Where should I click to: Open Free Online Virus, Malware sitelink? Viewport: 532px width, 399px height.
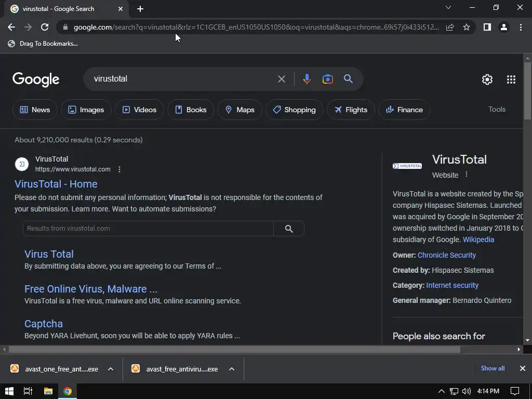pos(91,289)
